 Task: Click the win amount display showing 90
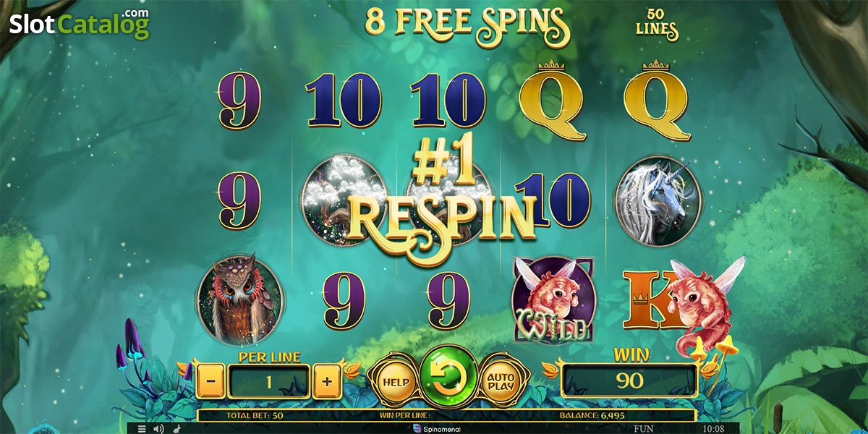click(629, 380)
